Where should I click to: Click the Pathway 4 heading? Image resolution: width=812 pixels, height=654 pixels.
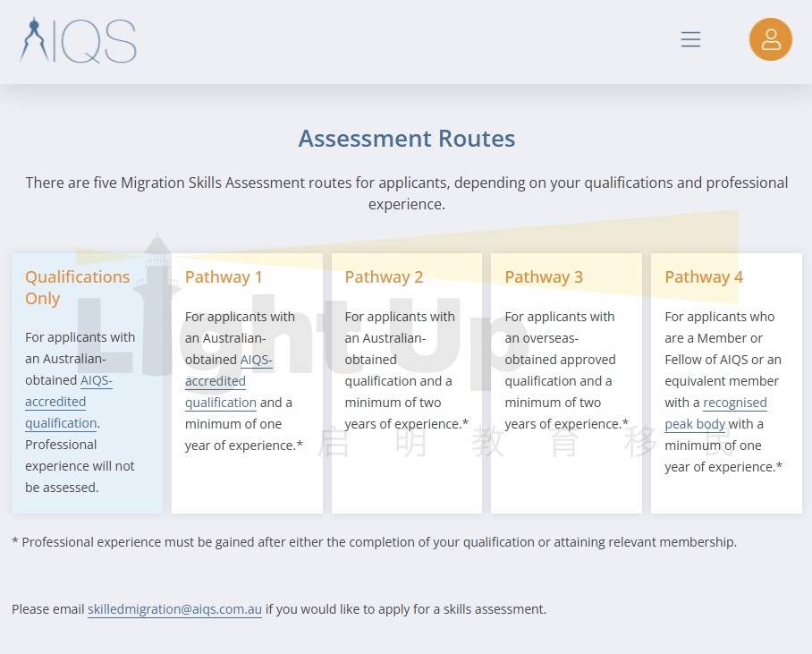tap(704, 276)
